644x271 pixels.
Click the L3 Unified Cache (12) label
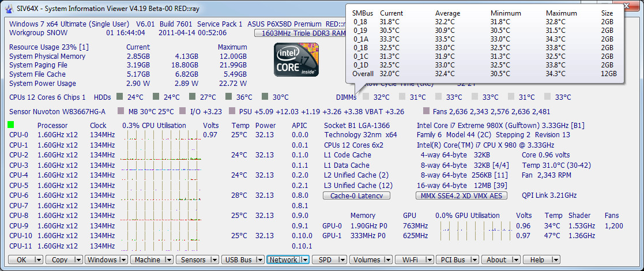coord(358,186)
